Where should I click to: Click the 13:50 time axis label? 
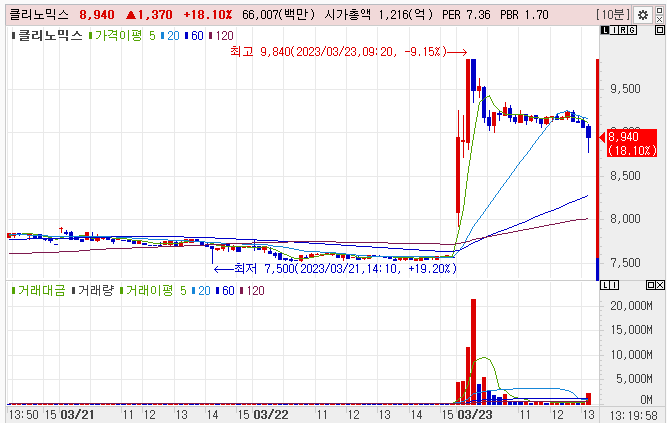(24, 414)
